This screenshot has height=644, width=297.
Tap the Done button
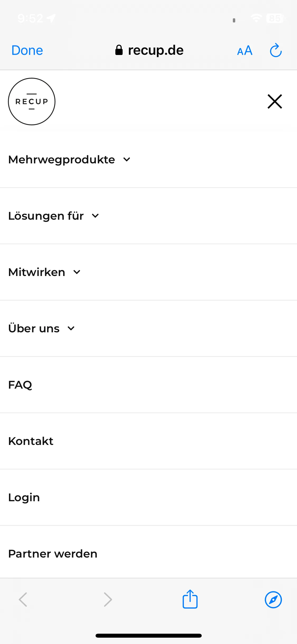27,50
